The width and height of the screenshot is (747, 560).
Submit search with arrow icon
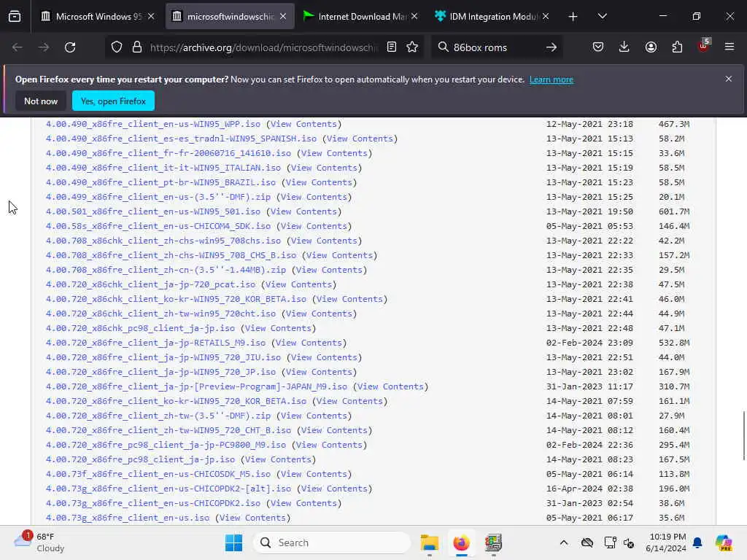551,47
